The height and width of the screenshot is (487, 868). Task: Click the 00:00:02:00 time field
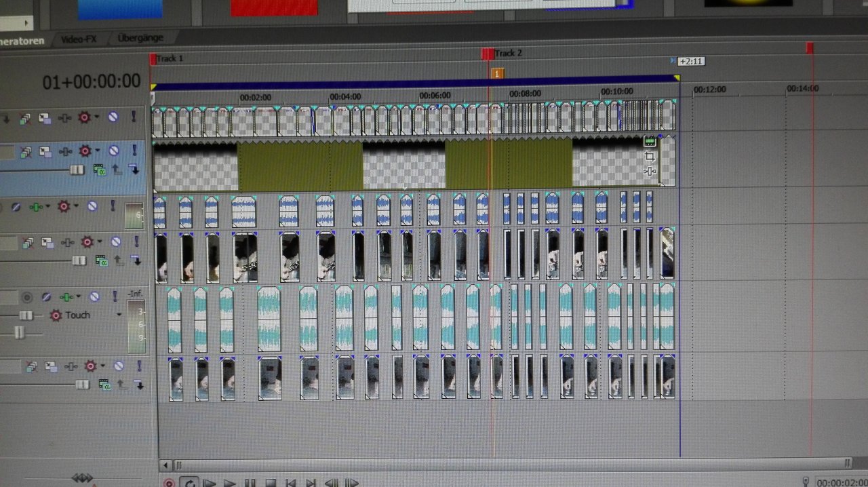[x=842, y=483]
